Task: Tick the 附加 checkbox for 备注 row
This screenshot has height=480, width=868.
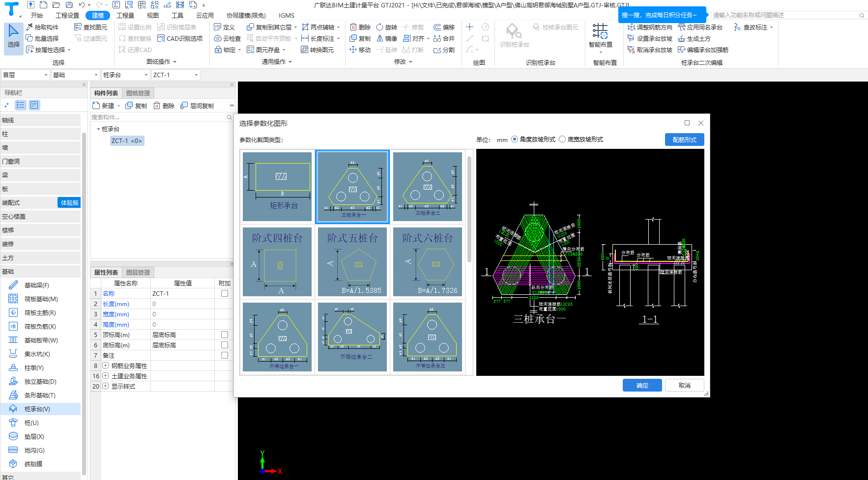Action: (225, 355)
